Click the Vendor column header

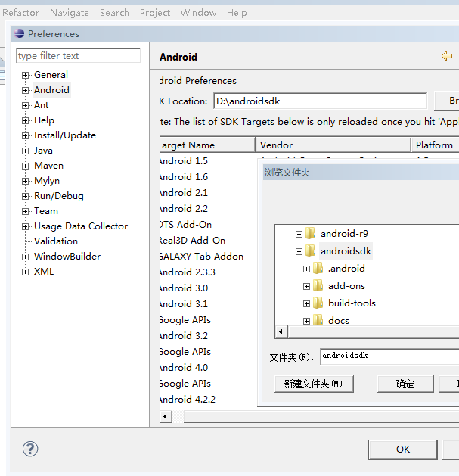tap(333, 145)
